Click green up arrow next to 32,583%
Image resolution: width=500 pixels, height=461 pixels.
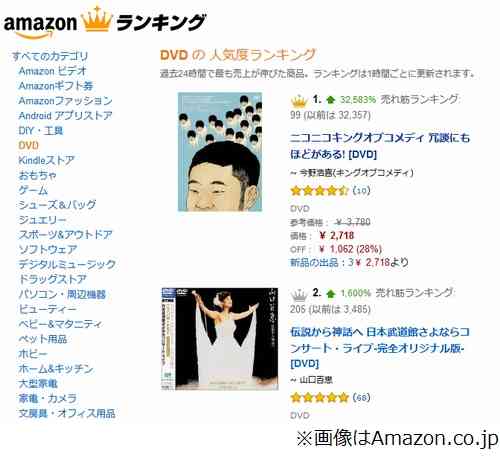(330, 100)
